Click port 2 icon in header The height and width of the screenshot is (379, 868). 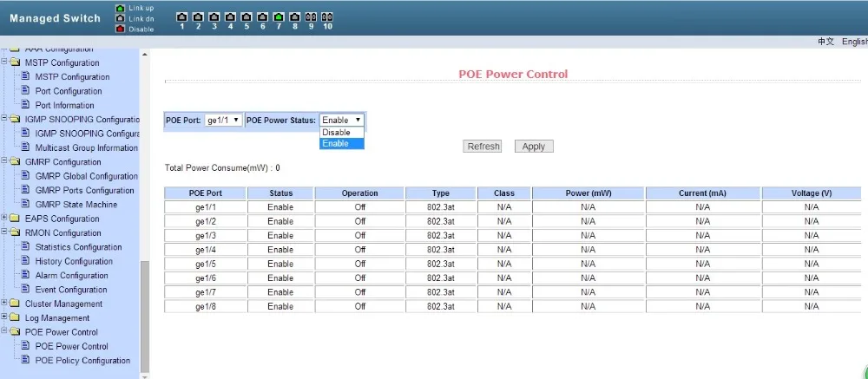[198, 17]
